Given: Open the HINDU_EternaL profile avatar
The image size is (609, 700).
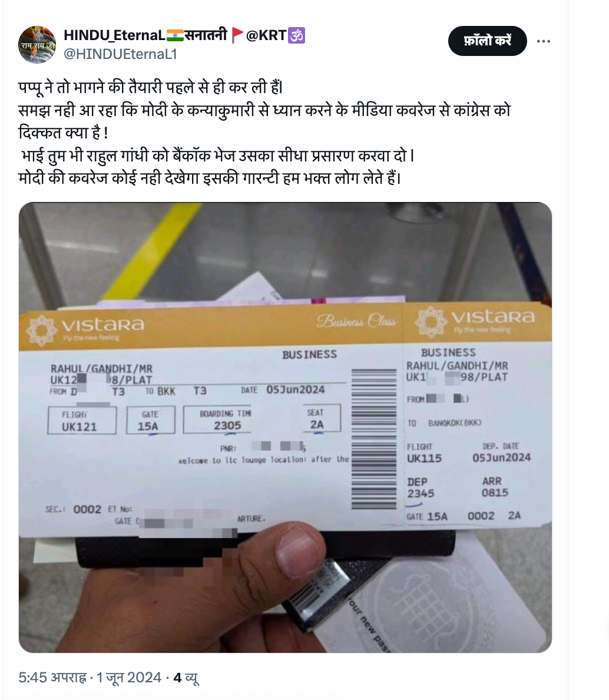Looking at the screenshot, I should pyautogui.click(x=37, y=45).
